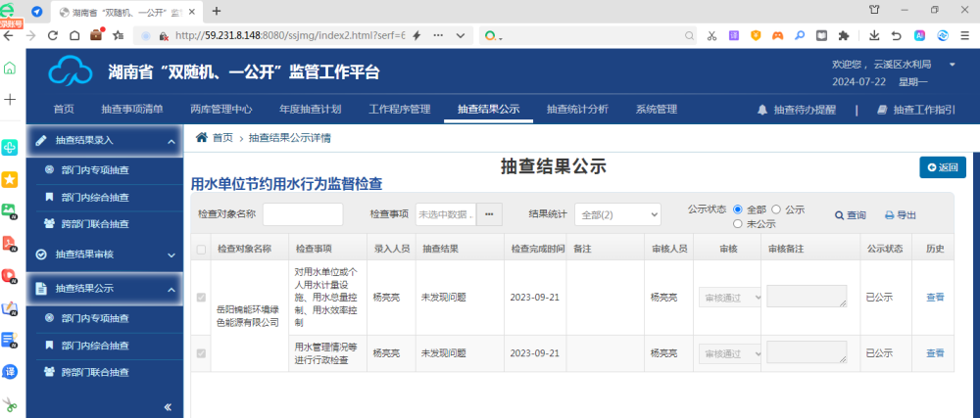Click the 检查对象名称 input field
980x418 pixels.
[x=303, y=214]
